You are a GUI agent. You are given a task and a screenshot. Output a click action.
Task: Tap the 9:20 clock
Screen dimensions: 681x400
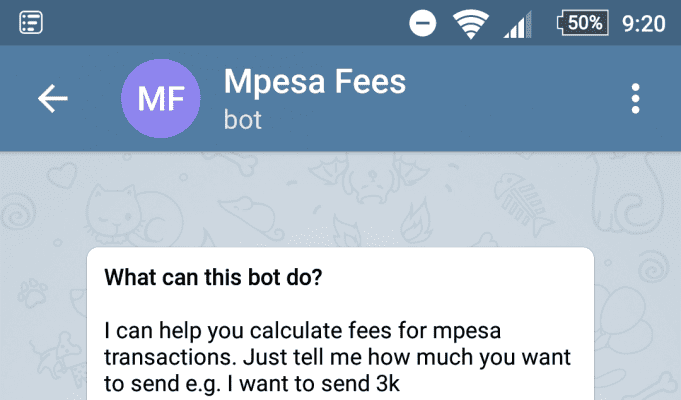643,23
